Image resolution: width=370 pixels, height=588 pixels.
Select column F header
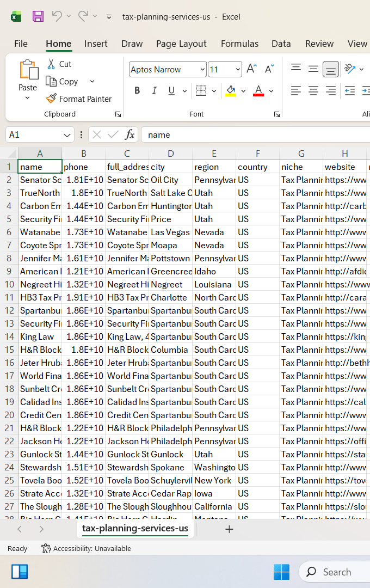click(257, 154)
